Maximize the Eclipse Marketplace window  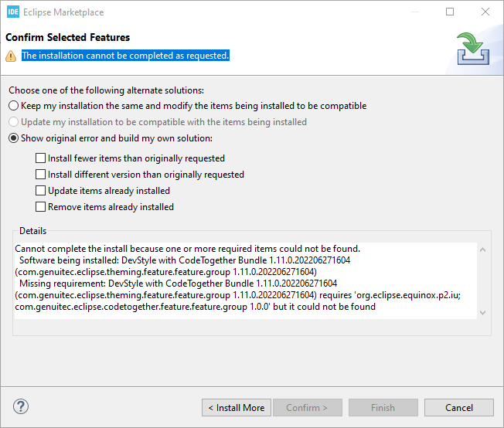point(450,12)
